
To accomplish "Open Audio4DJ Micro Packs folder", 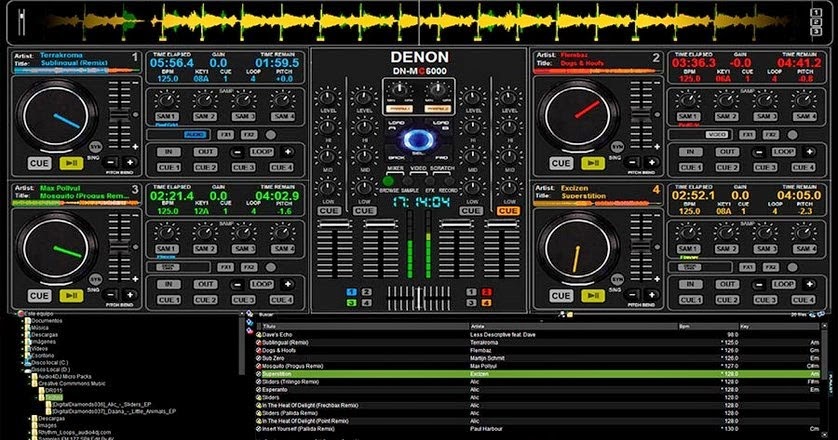I will click(x=61, y=376).
